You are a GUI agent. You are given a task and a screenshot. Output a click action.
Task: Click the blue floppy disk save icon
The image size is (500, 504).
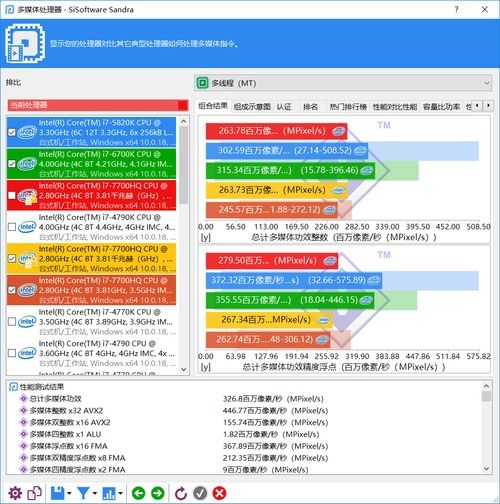click(57, 493)
